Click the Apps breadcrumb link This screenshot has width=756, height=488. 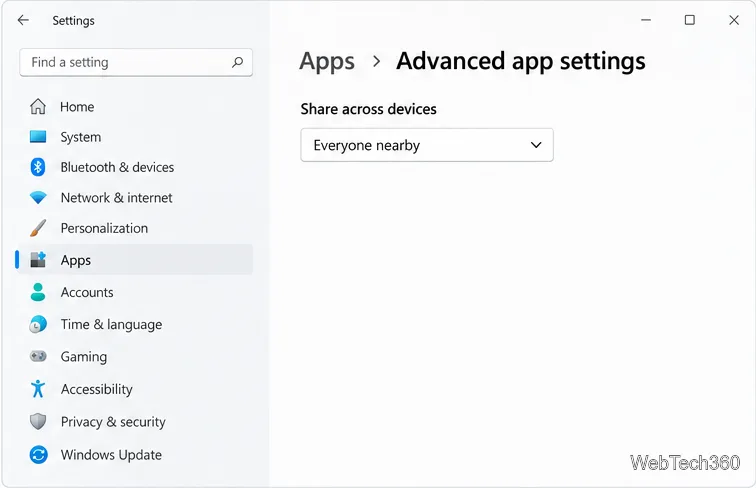point(327,62)
